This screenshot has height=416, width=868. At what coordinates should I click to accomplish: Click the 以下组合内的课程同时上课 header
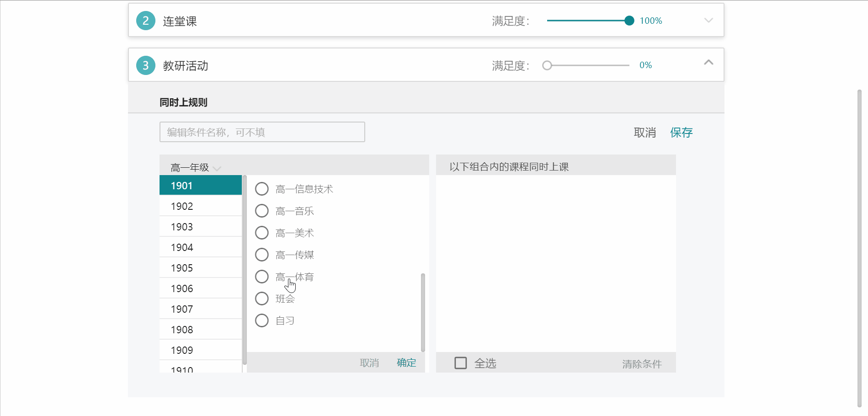point(509,167)
